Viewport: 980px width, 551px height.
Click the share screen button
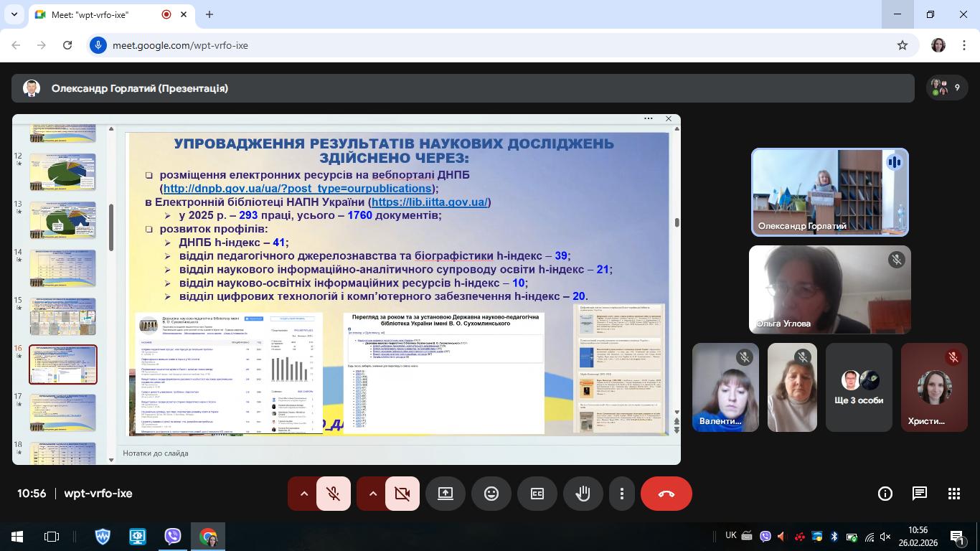[446, 494]
